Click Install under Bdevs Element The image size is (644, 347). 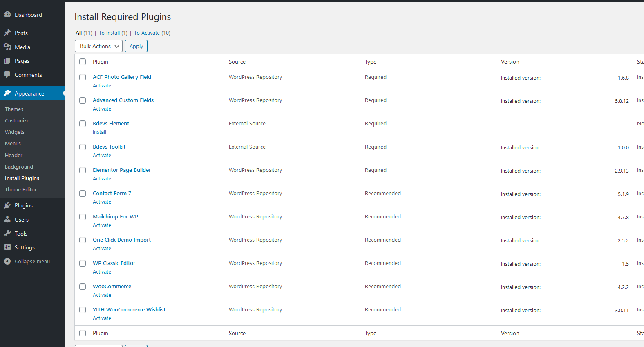click(99, 132)
